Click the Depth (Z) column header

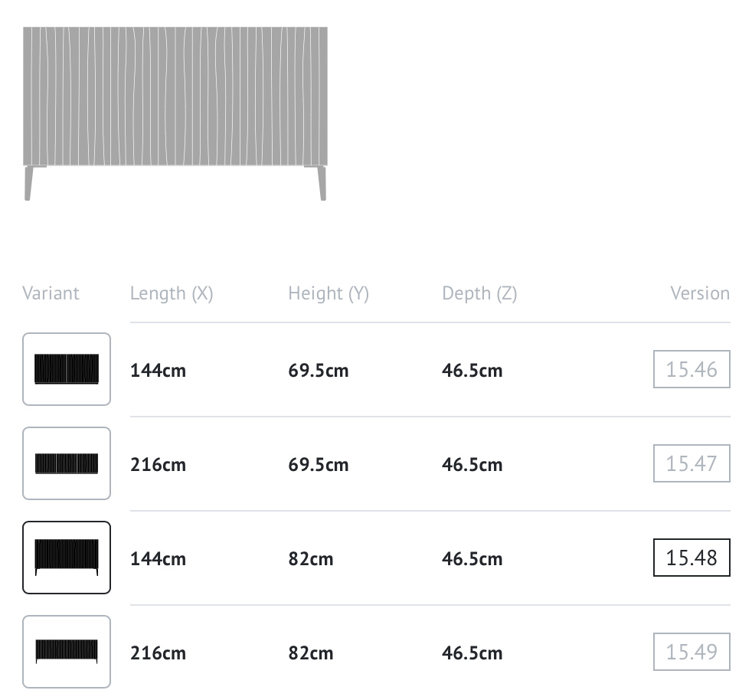[x=479, y=293]
